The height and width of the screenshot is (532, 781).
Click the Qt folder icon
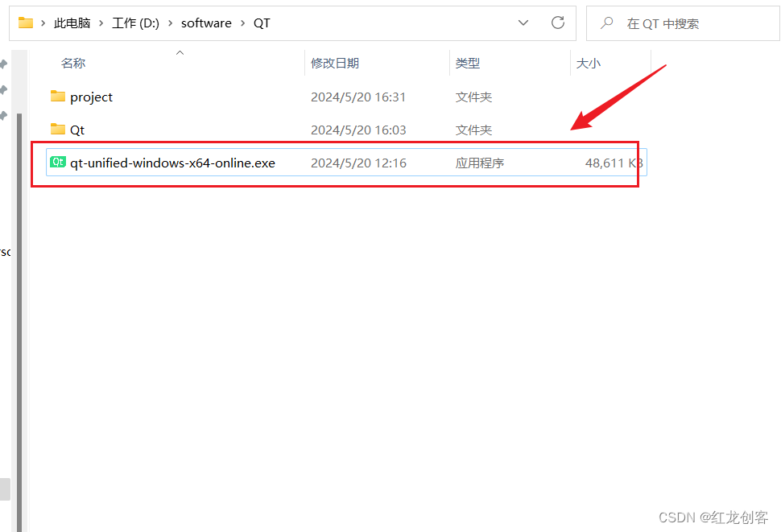tap(58, 130)
